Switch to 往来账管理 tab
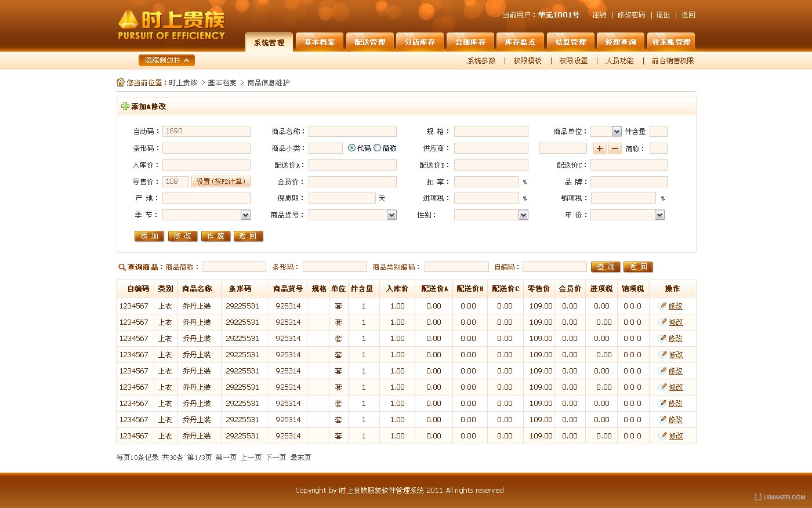The image size is (812, 508). click(x=671, y=42)
